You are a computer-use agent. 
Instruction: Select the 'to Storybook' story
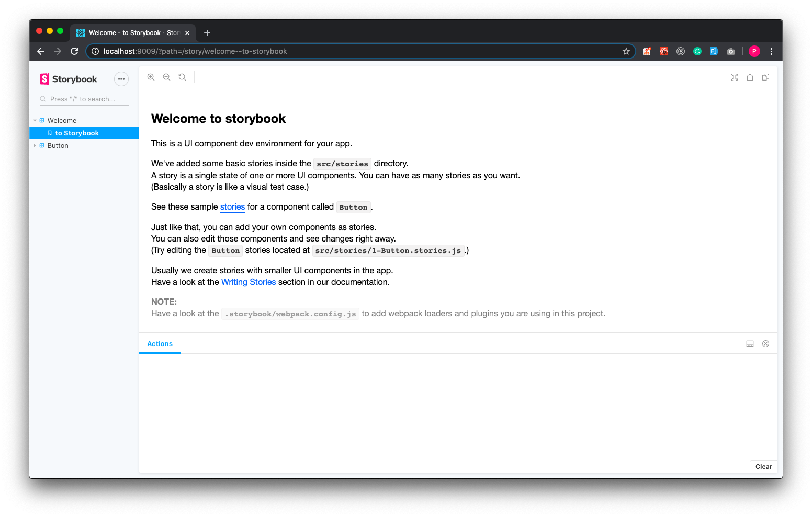pos(84,133)
